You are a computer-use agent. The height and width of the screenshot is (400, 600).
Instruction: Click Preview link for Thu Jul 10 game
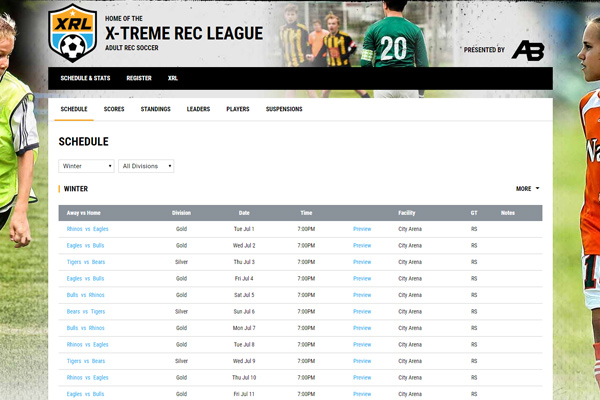[362, 377]
